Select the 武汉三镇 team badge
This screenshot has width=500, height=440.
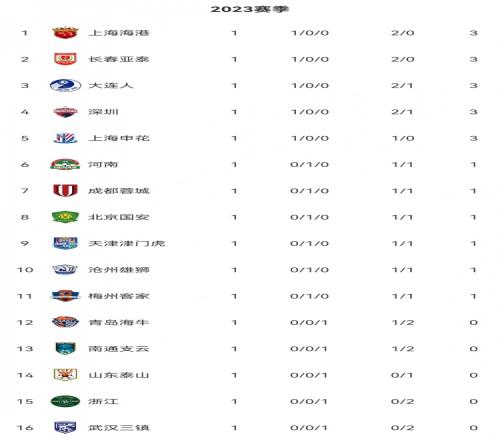[x=65, y=427]
